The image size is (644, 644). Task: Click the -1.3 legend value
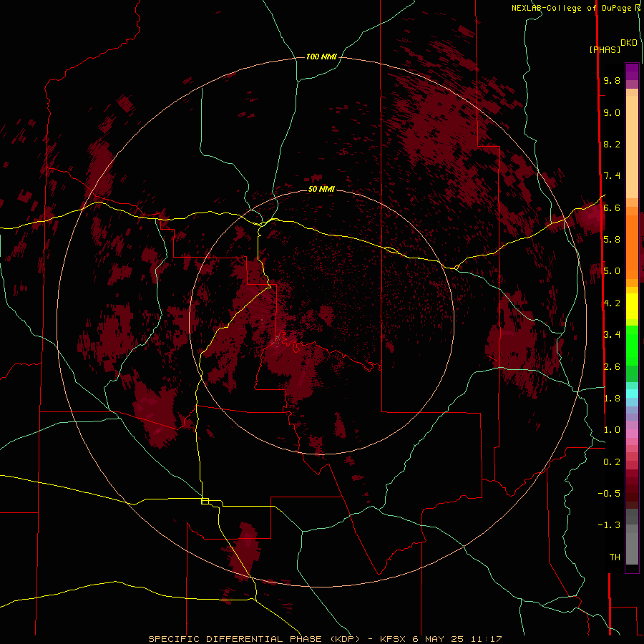(609, 525)
